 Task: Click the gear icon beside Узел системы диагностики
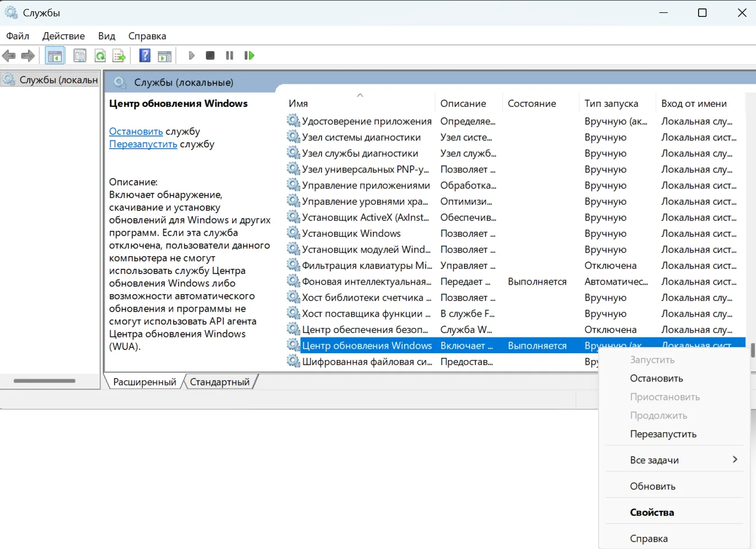(x=293, y=137)
